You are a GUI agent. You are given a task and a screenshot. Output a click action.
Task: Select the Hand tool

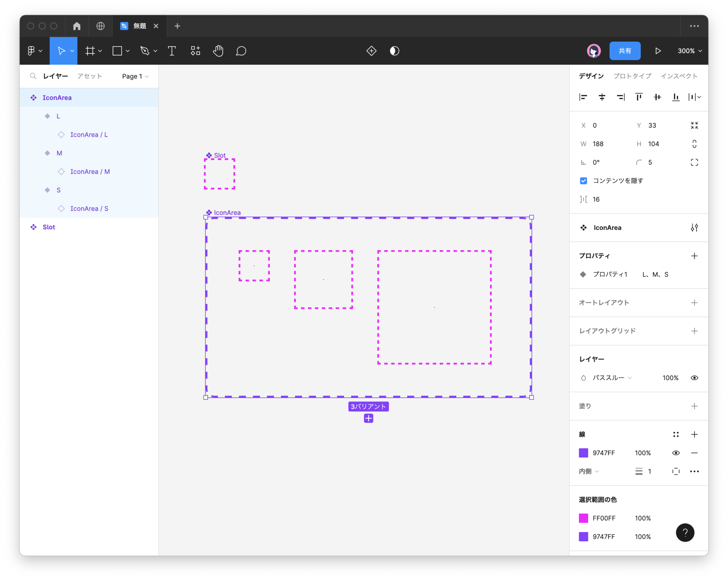click(218, 51)
